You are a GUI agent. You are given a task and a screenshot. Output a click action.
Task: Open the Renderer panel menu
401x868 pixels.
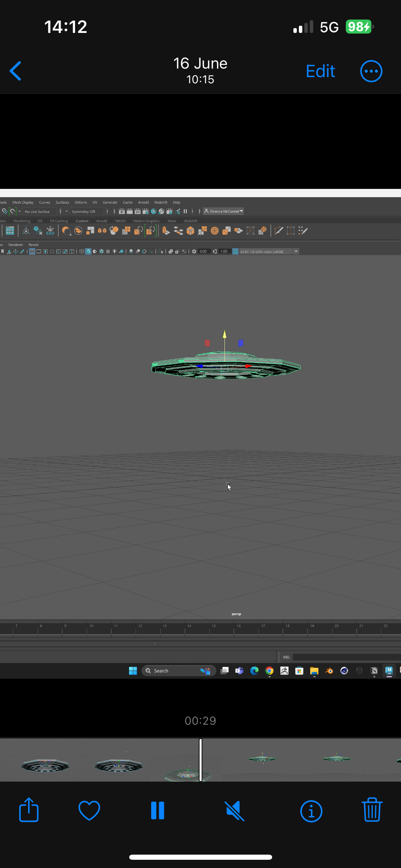(15, 245)
